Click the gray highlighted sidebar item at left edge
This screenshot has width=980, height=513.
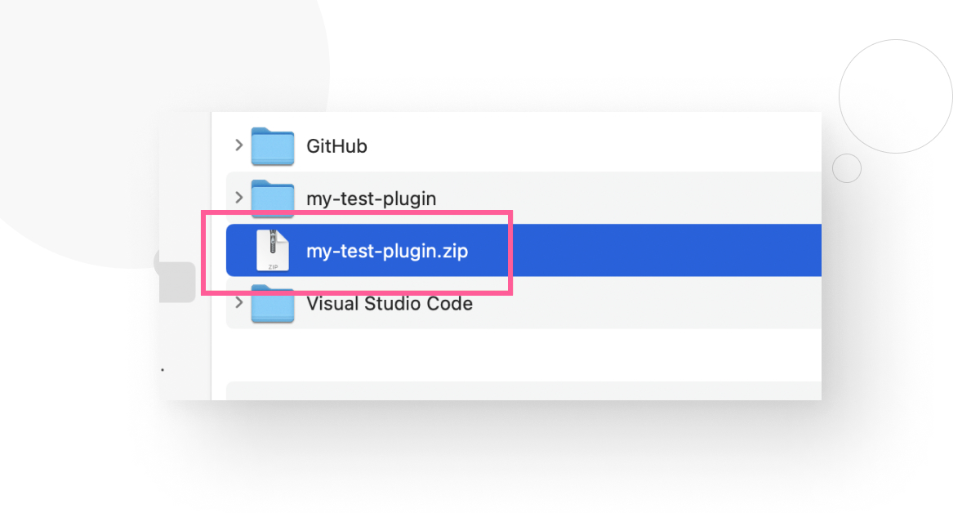(x=177, y=283)
